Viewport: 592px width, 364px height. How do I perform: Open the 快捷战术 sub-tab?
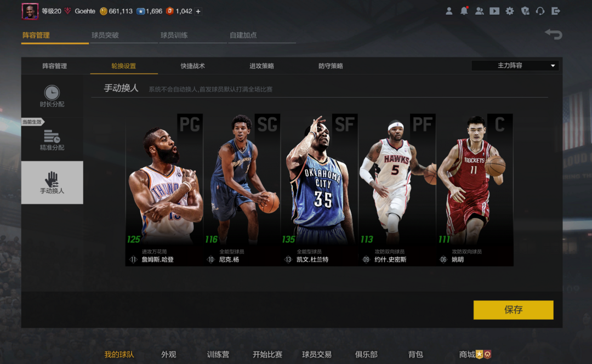(x=192, y=66)
